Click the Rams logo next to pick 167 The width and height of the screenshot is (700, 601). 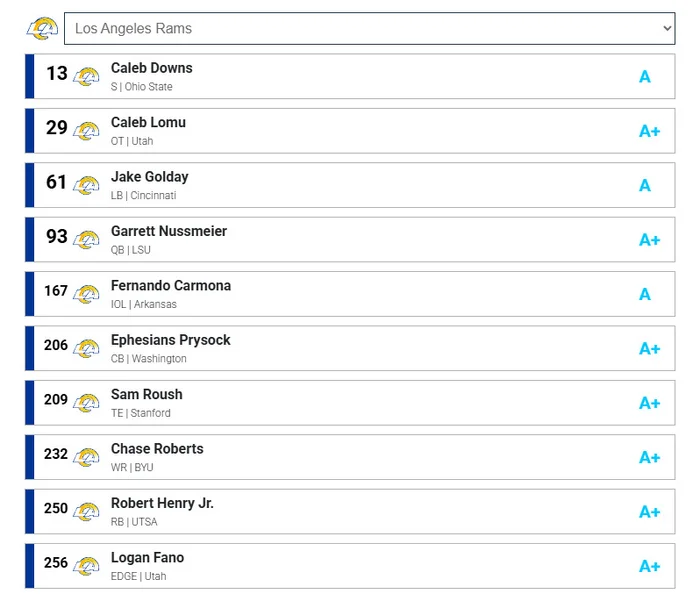tap(87, 294)
